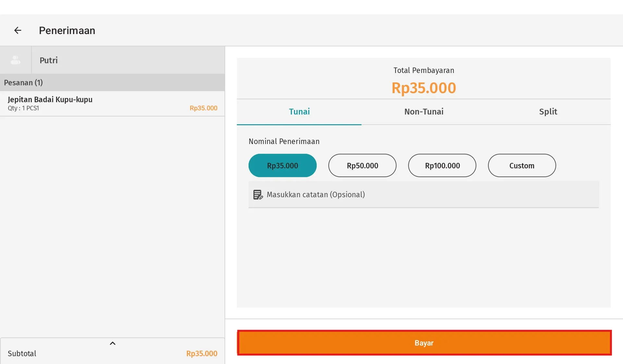Screen dimensions: 623x364
Task: Click the customer avatar icon
Action: 16,60
